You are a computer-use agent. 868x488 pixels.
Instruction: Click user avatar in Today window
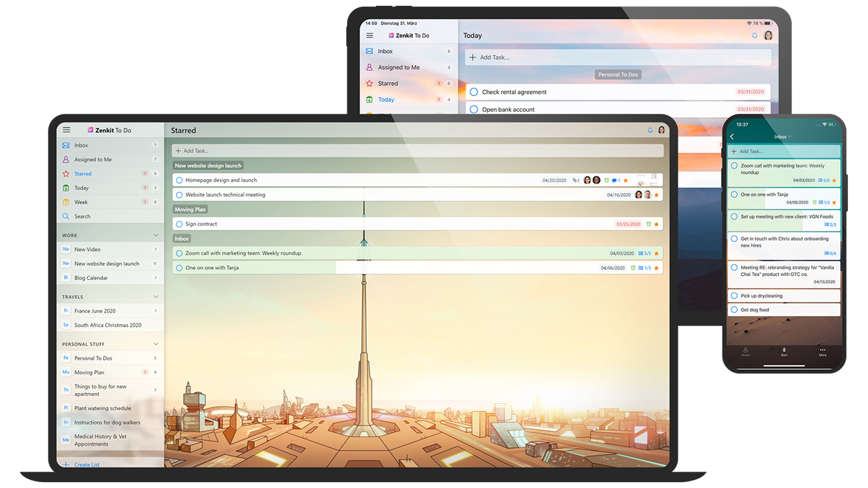[768, 35]
